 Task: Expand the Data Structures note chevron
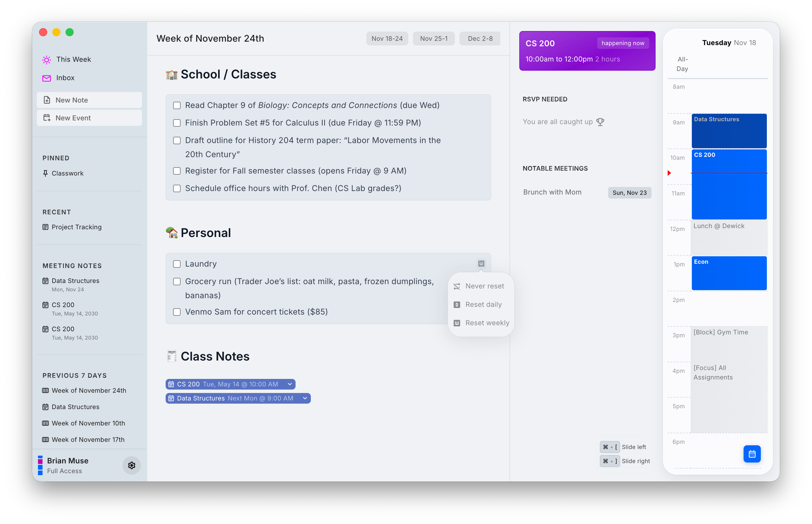coord(305,398)
